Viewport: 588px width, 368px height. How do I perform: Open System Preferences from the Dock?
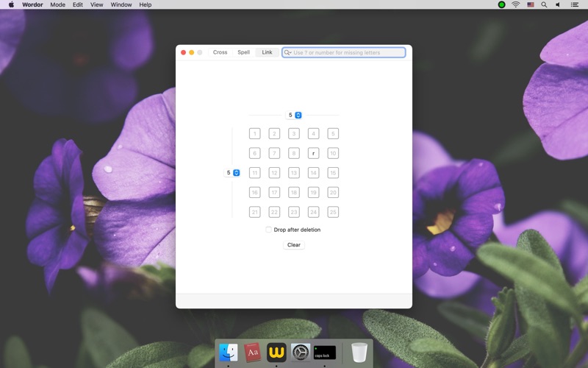point(301,353)
